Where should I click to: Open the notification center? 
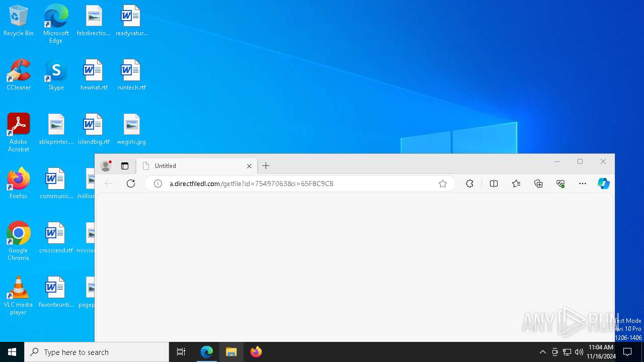[627, 352]
